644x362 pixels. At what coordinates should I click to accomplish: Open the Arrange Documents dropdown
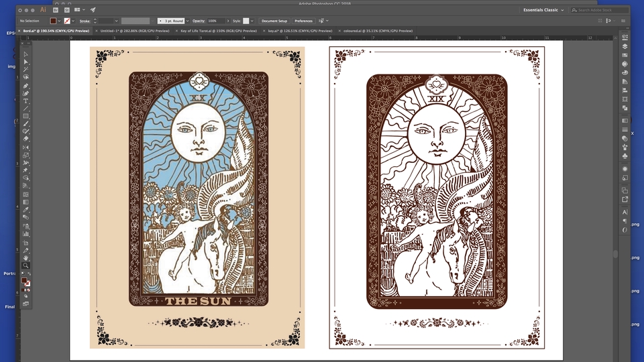click(x=80, y=10)
